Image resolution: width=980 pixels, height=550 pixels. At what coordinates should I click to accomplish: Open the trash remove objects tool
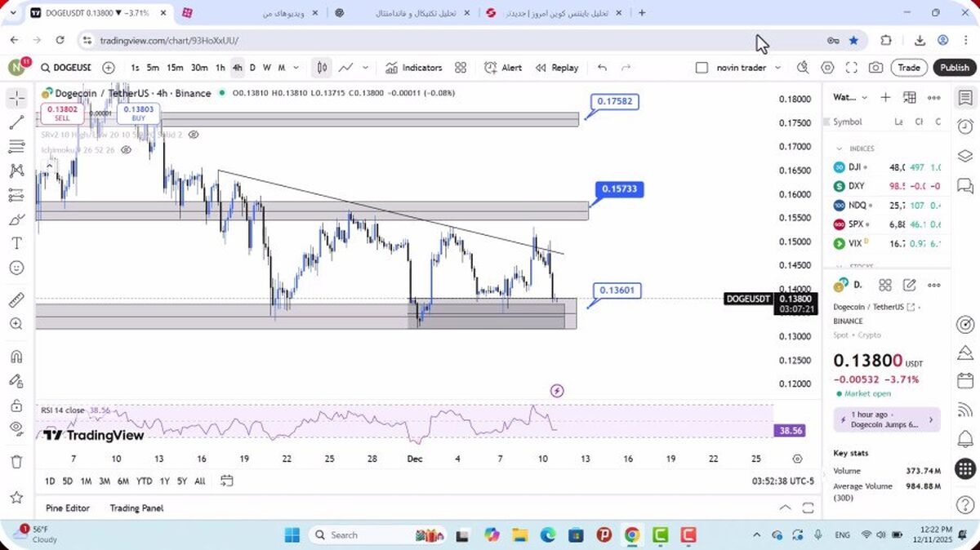(16, 462)
